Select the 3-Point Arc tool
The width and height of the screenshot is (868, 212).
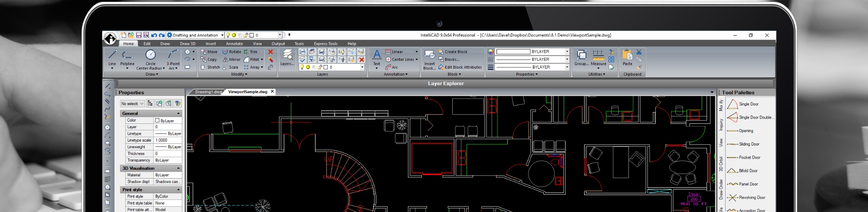[x=173, y=59]
